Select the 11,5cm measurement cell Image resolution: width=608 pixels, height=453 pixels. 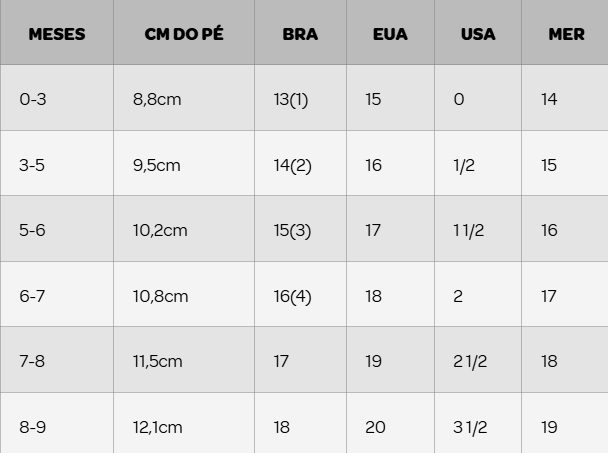pyautogui.click(x=157, y=361)
